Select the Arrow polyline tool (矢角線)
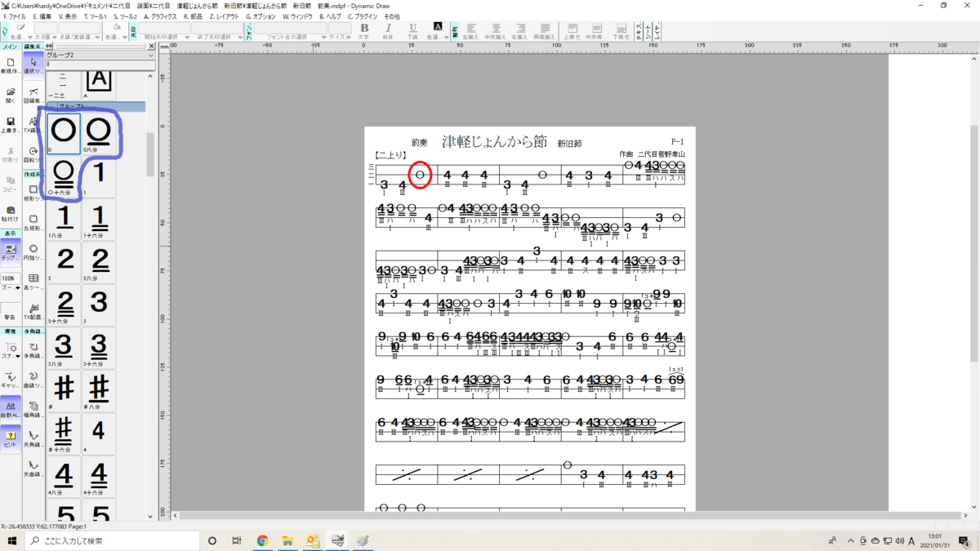 pyautogui.click(x=33, y=439)
